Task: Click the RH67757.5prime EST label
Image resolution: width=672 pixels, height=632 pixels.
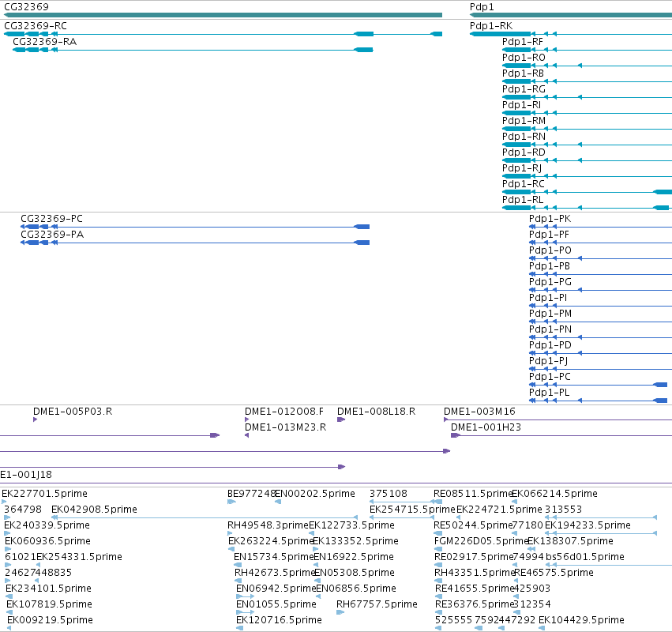Action: [x=377, y=605]
